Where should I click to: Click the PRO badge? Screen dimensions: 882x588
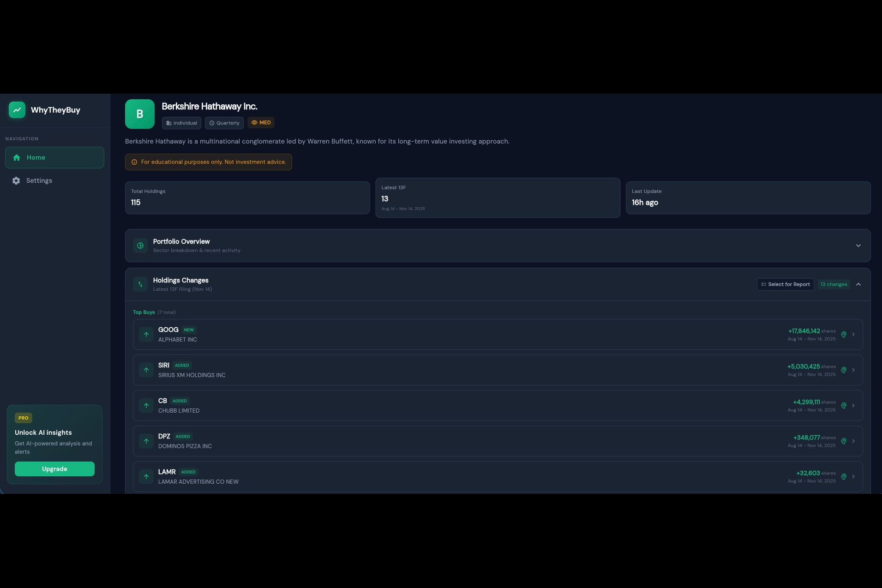pyautogui.click(x=24, y=418)
